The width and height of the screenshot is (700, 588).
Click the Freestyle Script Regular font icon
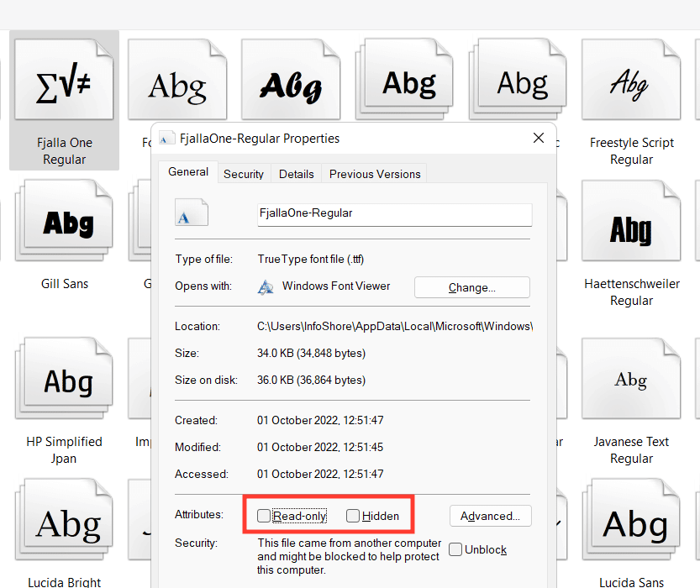pos(630,84)
